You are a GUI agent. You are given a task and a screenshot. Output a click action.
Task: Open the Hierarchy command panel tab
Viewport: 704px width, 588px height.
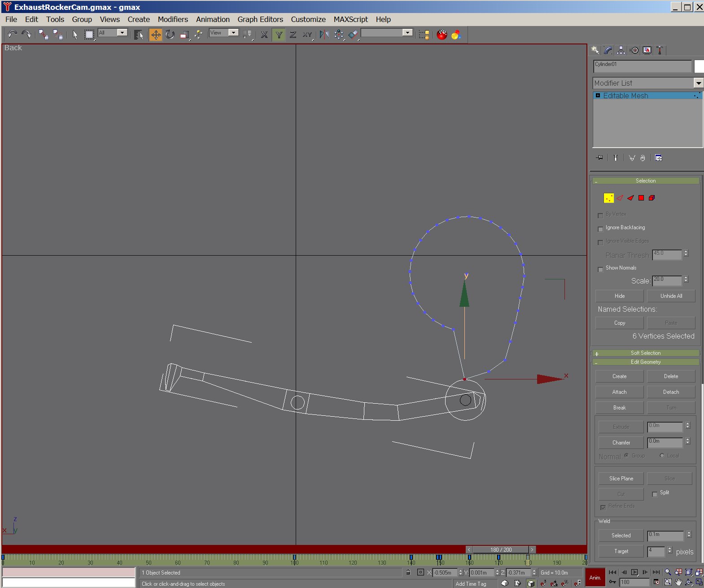[621, 50]
